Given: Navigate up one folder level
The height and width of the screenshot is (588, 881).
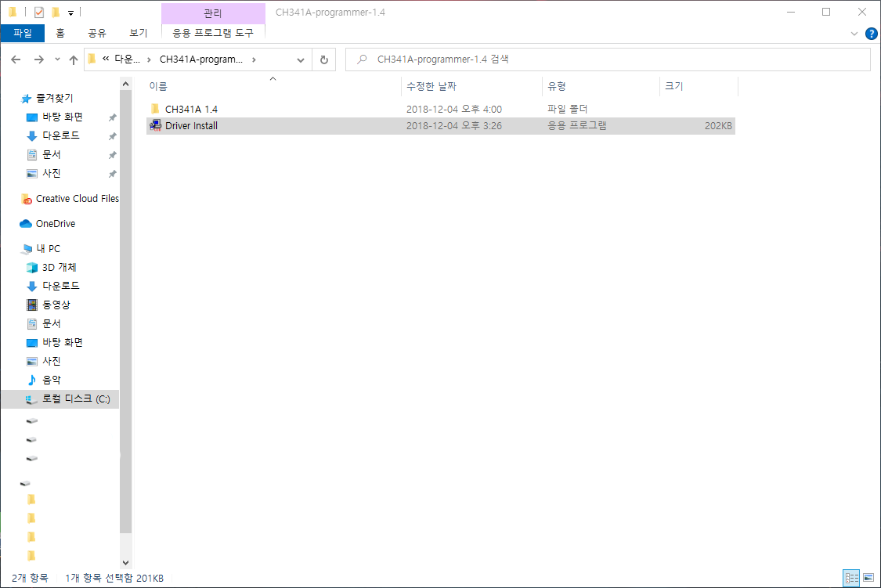Looking at the screenshot, I should point(74,60).
